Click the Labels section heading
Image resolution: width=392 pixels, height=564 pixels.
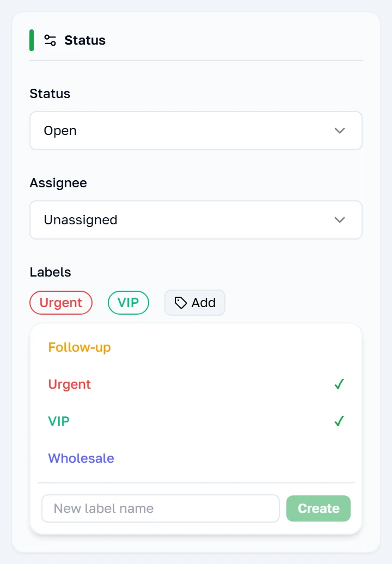50,272
